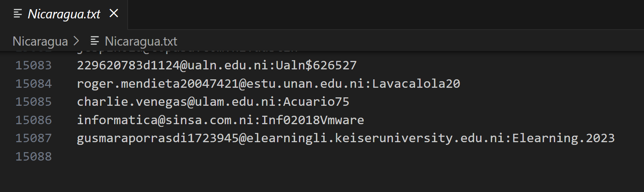Click inside the text on line 15084
644x192 pixels.
click(x=268, y=84)
